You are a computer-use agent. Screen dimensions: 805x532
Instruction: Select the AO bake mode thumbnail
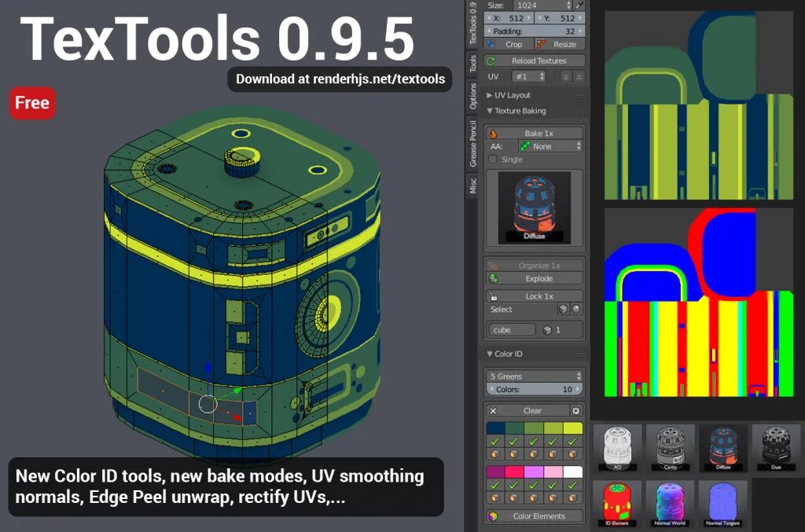pos(618,449)
